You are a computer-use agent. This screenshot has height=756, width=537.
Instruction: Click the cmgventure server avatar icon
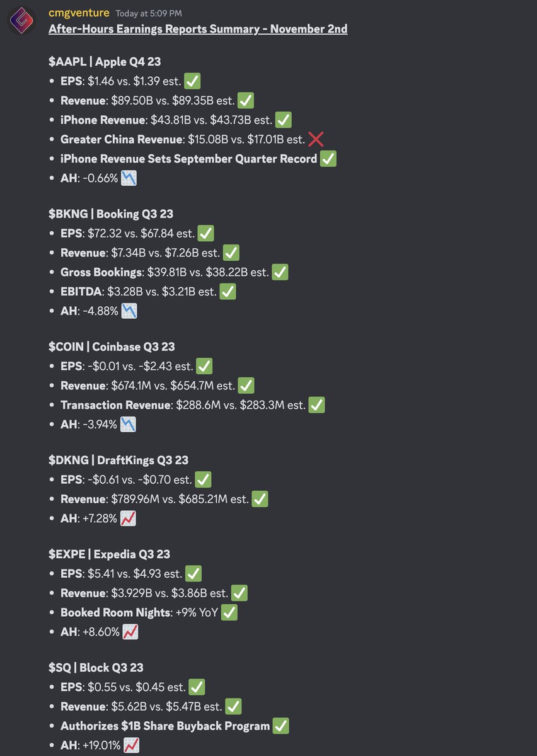[21, 20]
